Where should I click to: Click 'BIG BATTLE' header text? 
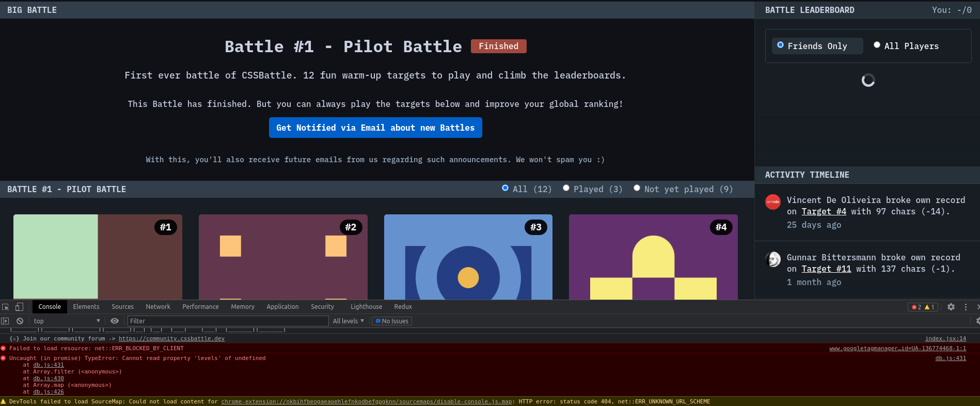pyautogui.click(x=32, y=10)
